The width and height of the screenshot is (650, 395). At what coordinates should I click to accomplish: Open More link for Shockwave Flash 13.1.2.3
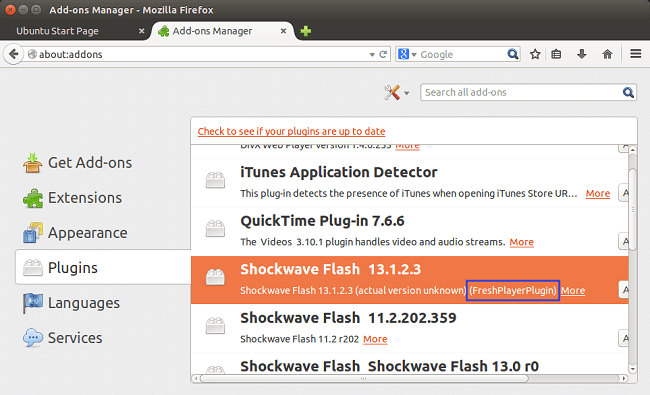tap(573, 291)
